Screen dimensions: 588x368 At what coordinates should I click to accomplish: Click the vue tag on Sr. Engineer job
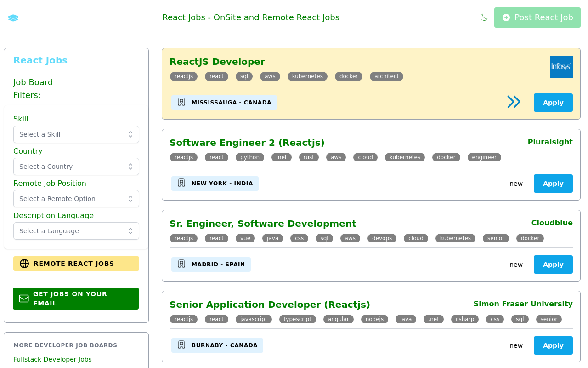[x=245, y=238]
